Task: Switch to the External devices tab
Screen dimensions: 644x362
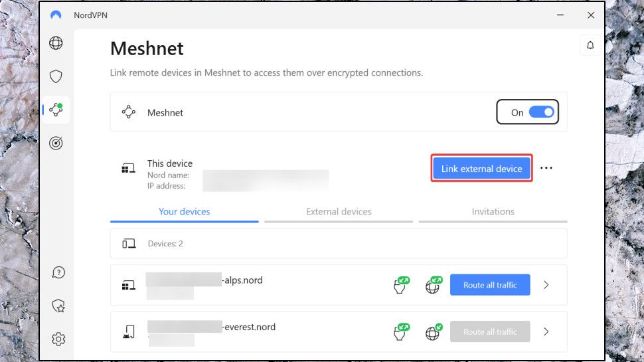Action: (339, 212)
